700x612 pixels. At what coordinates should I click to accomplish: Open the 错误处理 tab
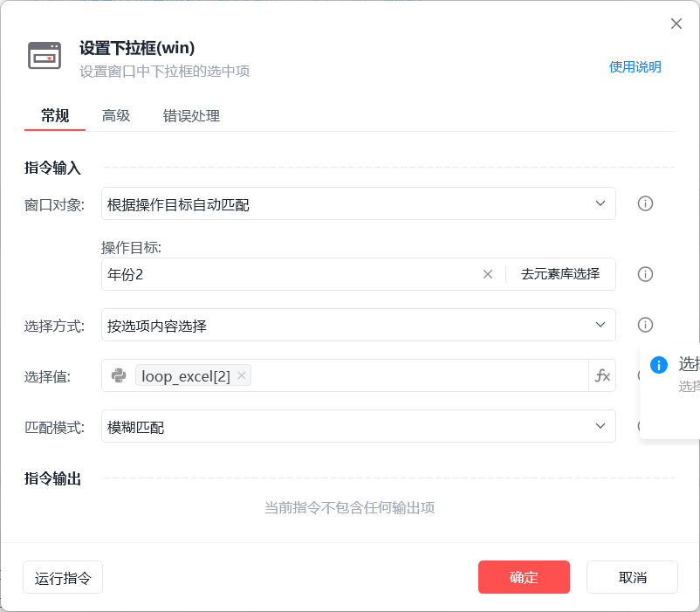click(191, 115)
